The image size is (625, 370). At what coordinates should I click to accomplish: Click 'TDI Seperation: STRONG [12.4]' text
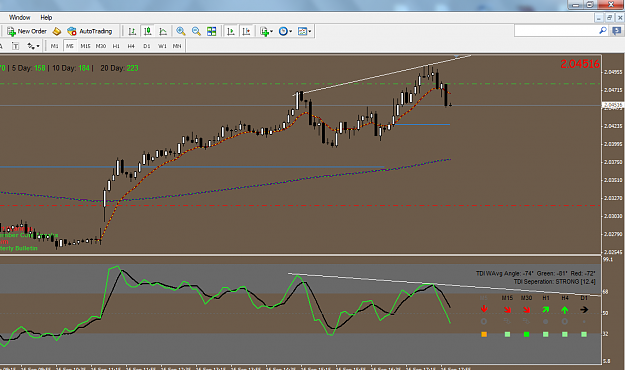pyautogui.click(x=554, y=281)
